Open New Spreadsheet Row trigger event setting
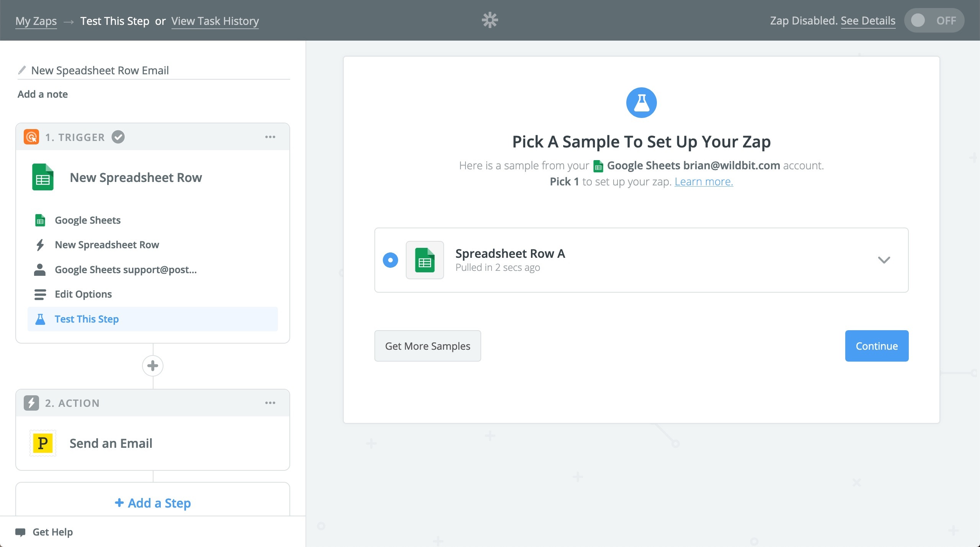 [x=153, y=245]
